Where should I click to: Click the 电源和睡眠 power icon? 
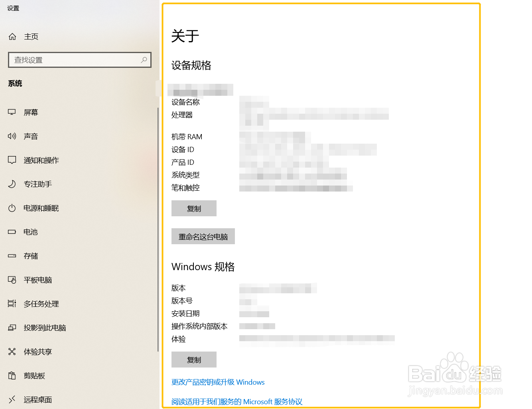click(x=12, y=208)
